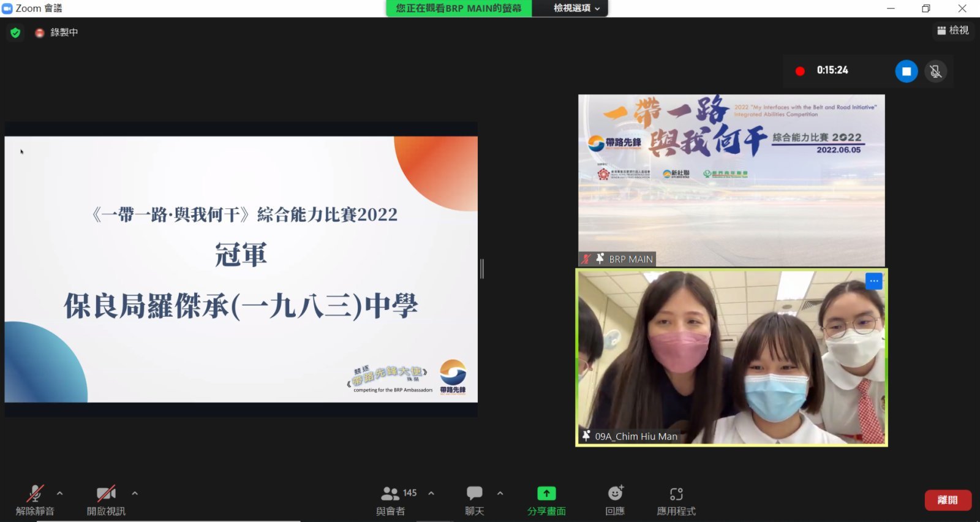Select BRP MAIN video thumbnail
This screenshot has width=980, height=522.
coord(731,180)
